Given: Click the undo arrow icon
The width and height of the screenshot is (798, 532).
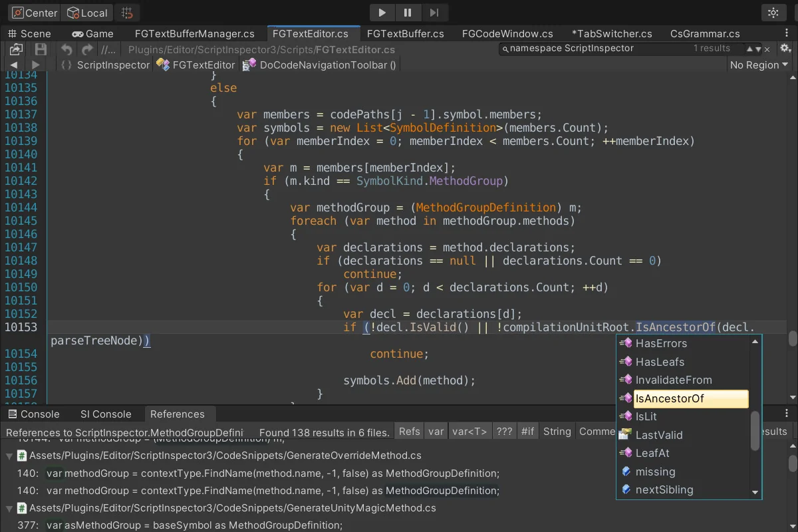Looking at the screenshot, I should [x=66, y=49].
